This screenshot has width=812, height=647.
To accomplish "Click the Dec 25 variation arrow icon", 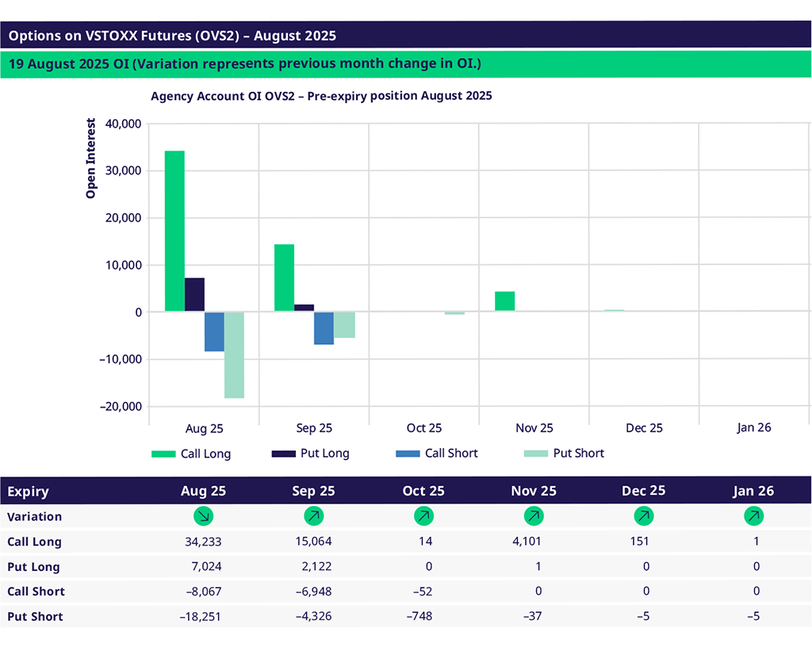I will pos(644,517).
